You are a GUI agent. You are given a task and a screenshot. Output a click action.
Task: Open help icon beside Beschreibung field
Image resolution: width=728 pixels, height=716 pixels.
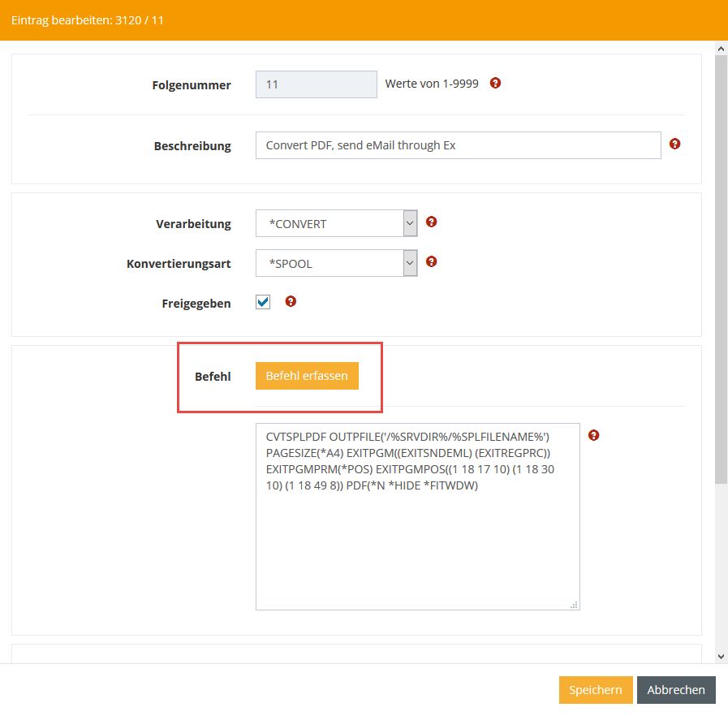[x=674, y=144]
